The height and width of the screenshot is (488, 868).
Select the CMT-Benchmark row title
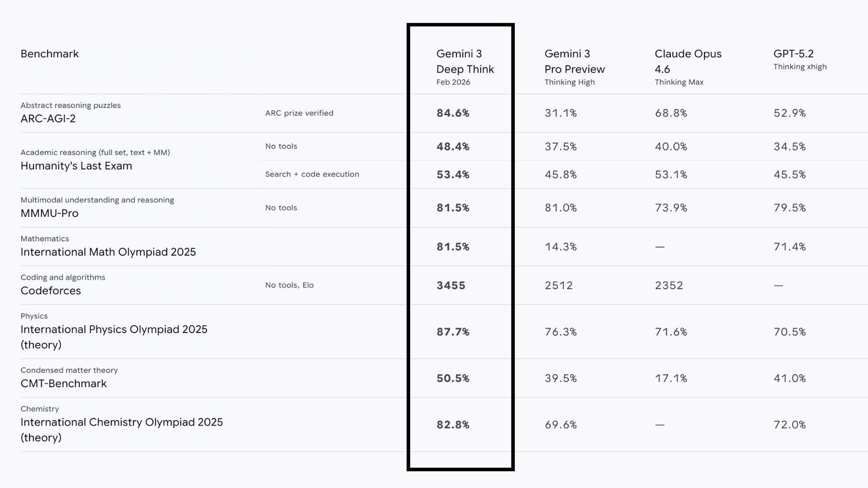click(x=64, y=384)
